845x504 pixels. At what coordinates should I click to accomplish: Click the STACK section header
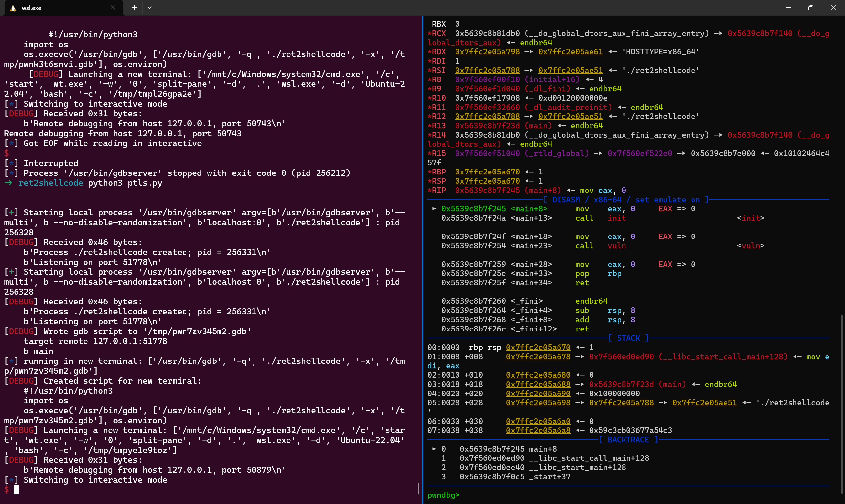[628, 338]
